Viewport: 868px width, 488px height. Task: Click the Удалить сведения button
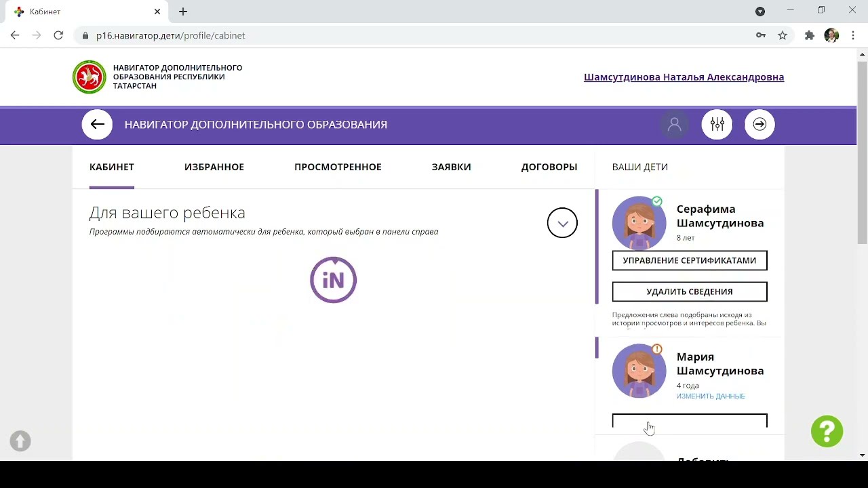point(690,291)
